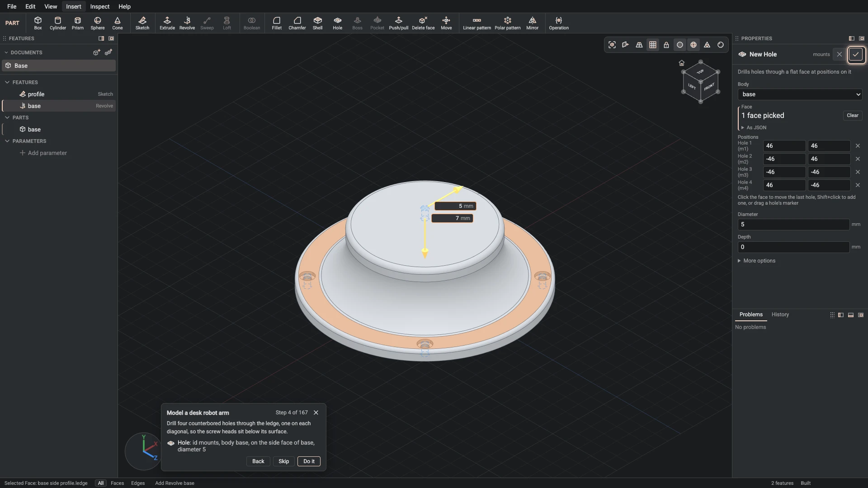
Task: Activate the Extrude tool
Action: [167, 23]
